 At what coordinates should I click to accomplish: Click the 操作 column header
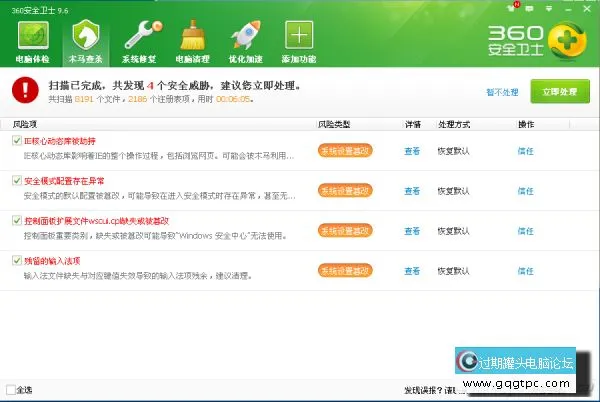click(x=526, y=124)
